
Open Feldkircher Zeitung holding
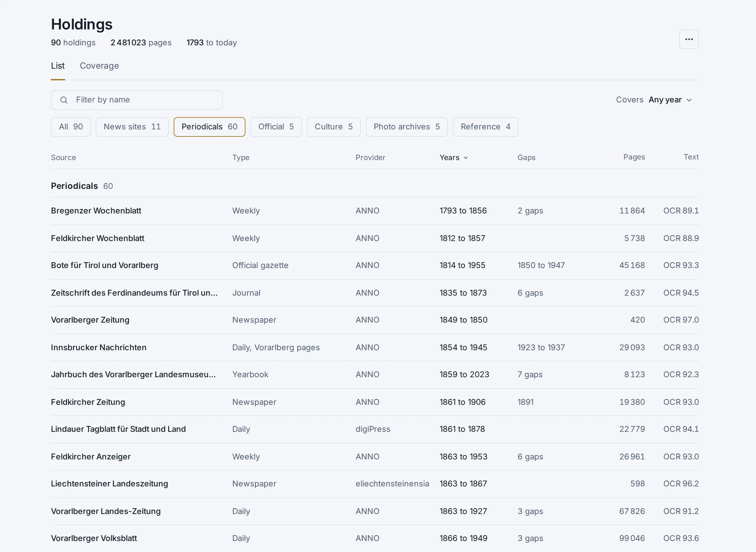point(375,402)
